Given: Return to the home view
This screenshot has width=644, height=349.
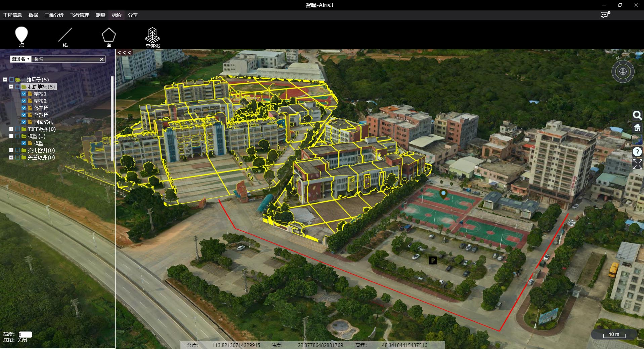Looking at the screenshot, I should tap(637, 128).
